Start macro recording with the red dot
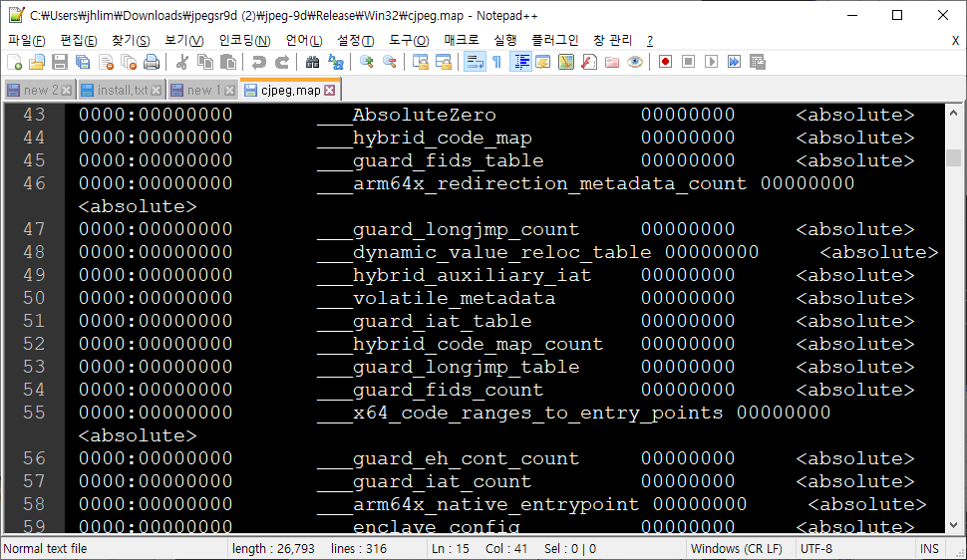This screenshot has height=560, width=967. (665, 63)
